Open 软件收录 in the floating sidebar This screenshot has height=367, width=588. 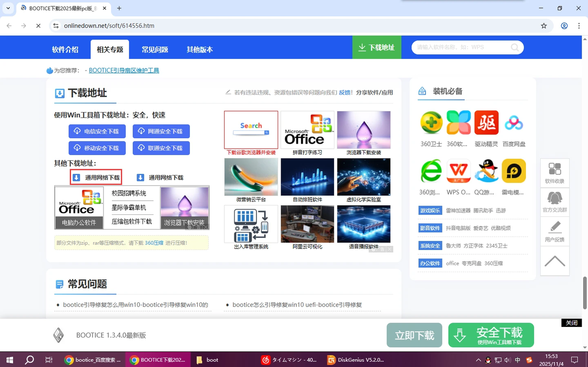(554, 172)
